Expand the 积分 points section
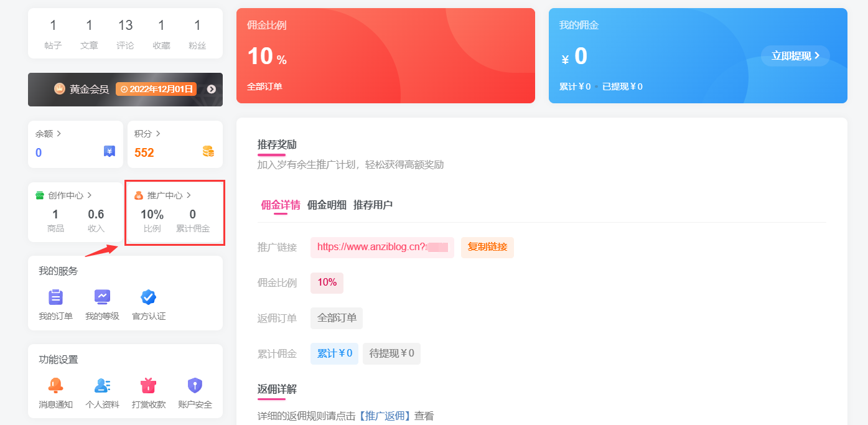The height and width of the screenshot is (425, 868). [158, 134]
